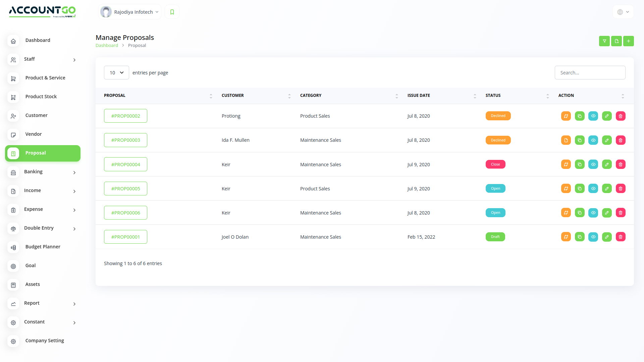The width and height of the screenshot is (644, 362).
Task: Expand the Banking sidebar menu
Action: click(x=43, y=172)
